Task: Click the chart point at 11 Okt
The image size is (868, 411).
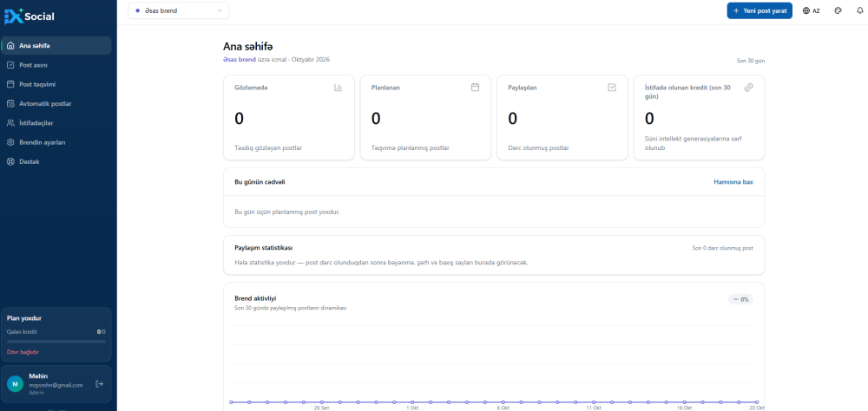Action: pos(594,402)
